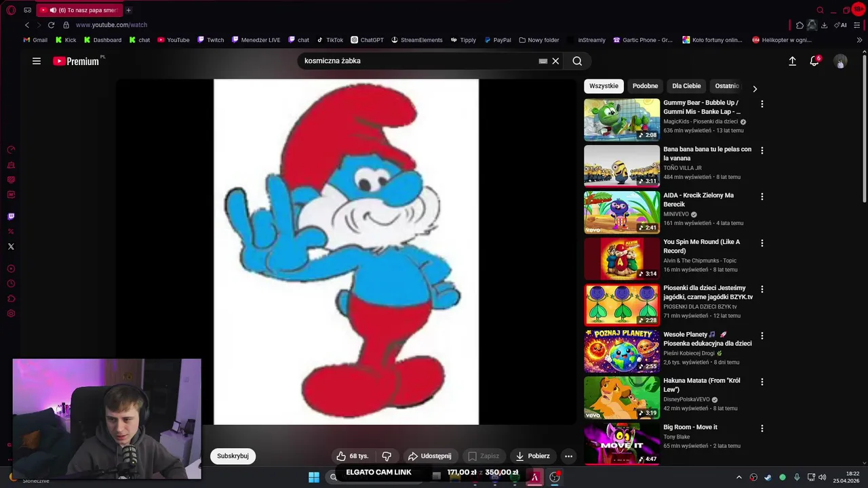
Task: Open the Gummy Bear Bubble Up thumbnail
Action: (622, 120)
